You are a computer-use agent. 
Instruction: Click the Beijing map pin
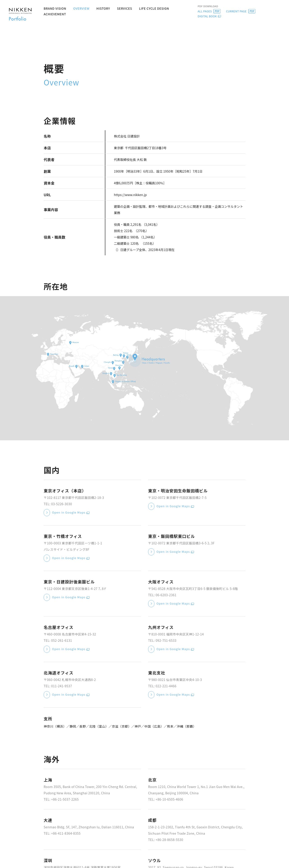[120, 355]
